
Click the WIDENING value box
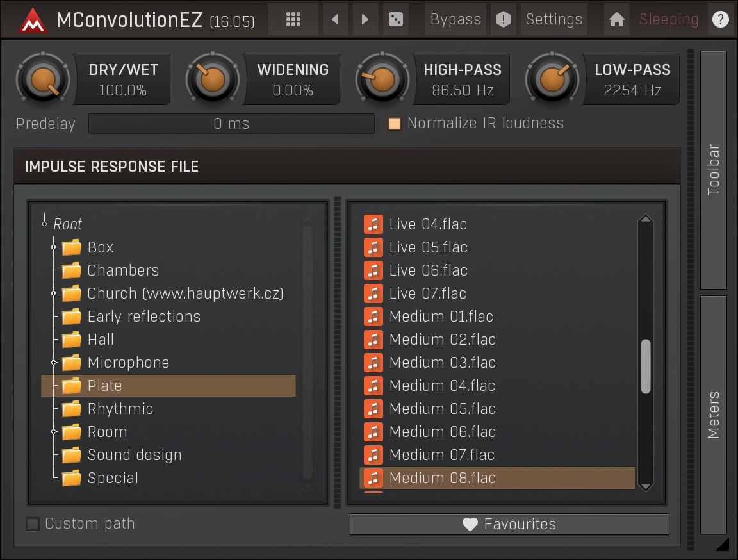pos(293,79)
